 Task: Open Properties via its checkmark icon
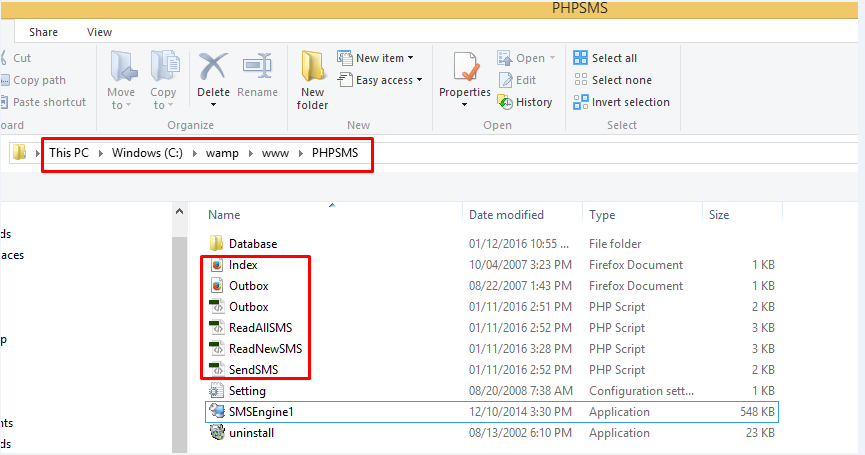click(x=465, y=68)
